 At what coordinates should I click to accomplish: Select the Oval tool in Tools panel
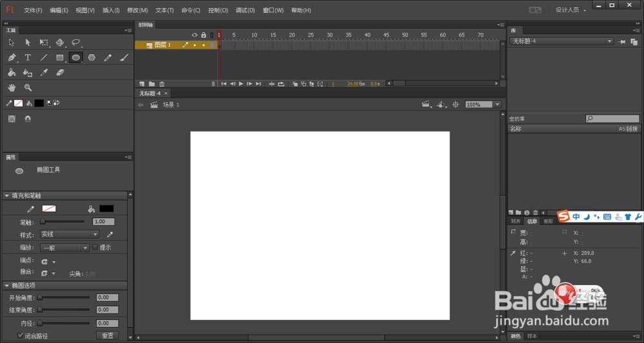point(75,58)
